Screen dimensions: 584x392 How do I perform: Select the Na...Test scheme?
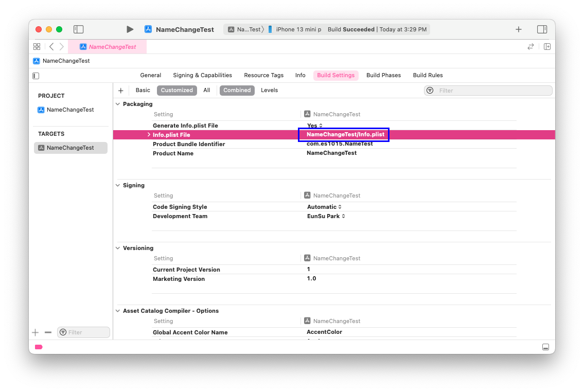[x=246, y=29]
